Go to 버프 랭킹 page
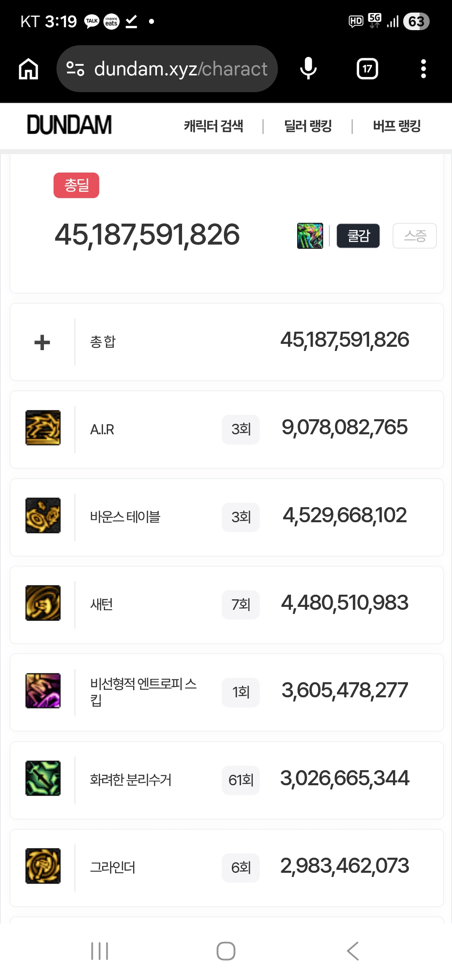The width and height of the screenshot is (452, 980). point(397,126)
